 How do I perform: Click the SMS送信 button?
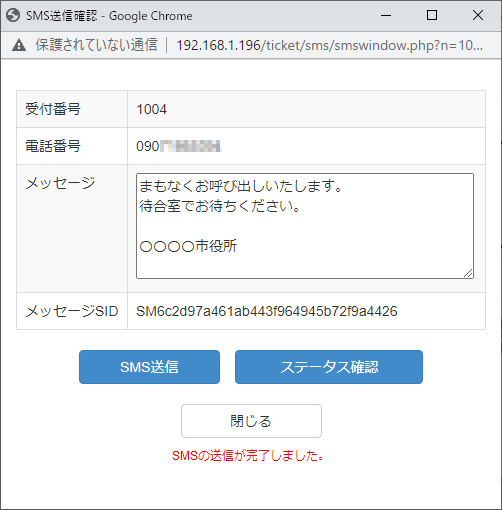[149, 367]
